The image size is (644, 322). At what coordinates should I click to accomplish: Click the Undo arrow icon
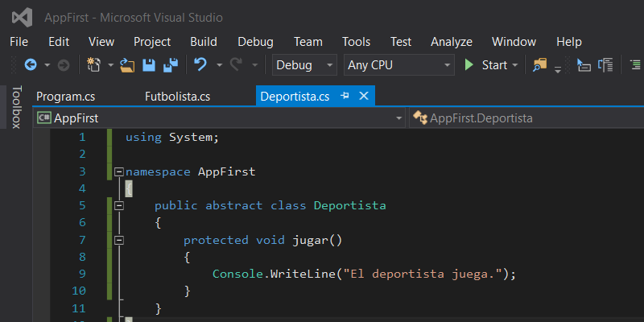point(200,65)
